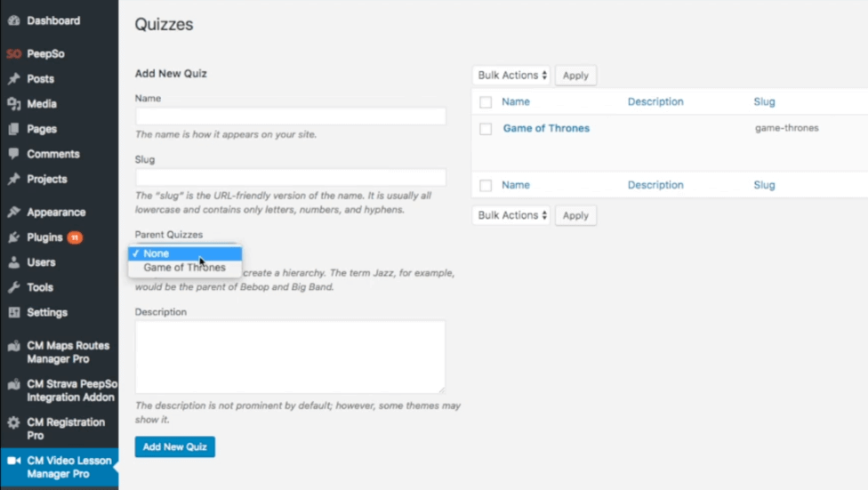
Task: Open the Settings menu item
Action: 46,312
